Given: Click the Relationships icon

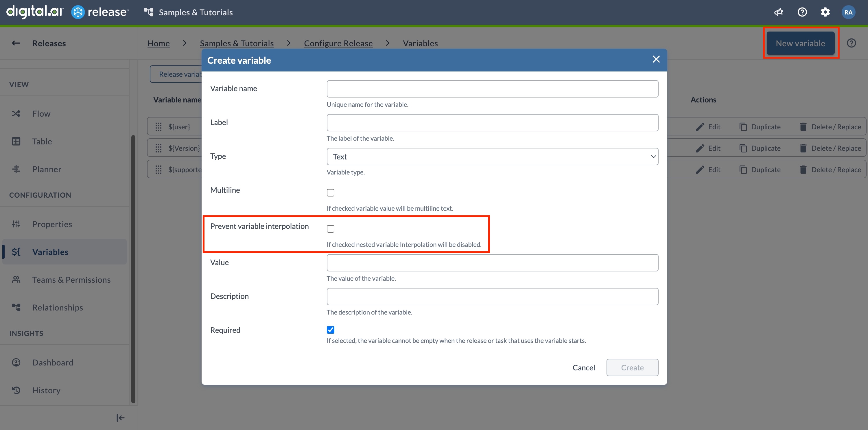Looking at the screenshot, I should click(x=16, y=307).
